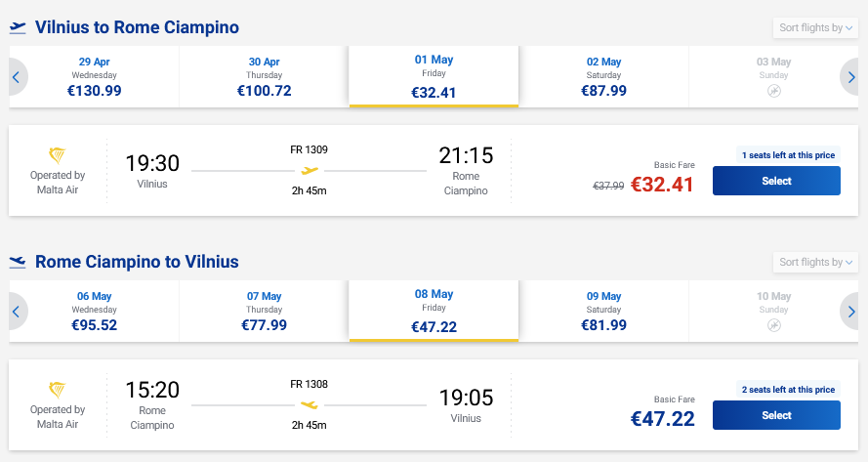The width and height of the screenshot is (868, 462).
Task: Select 30 Apr Thursday €100.72 date tab
Action: point(264,76)
